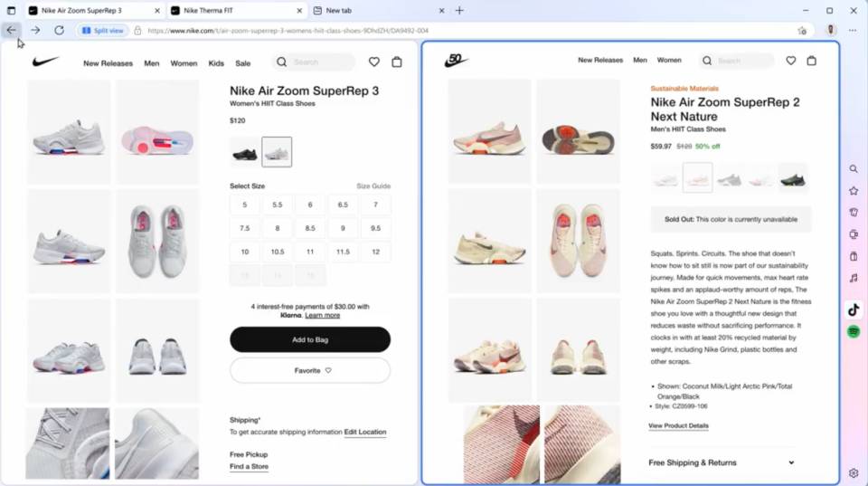Image resolution: width=868 pixels, height=486 pixels.
Task: Open favorites heart icon in left pane
Action: pos(374,62)
